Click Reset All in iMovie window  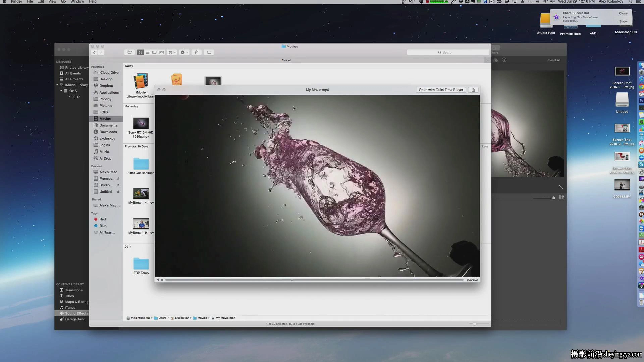pyautogui.click(x=554, y=60)
